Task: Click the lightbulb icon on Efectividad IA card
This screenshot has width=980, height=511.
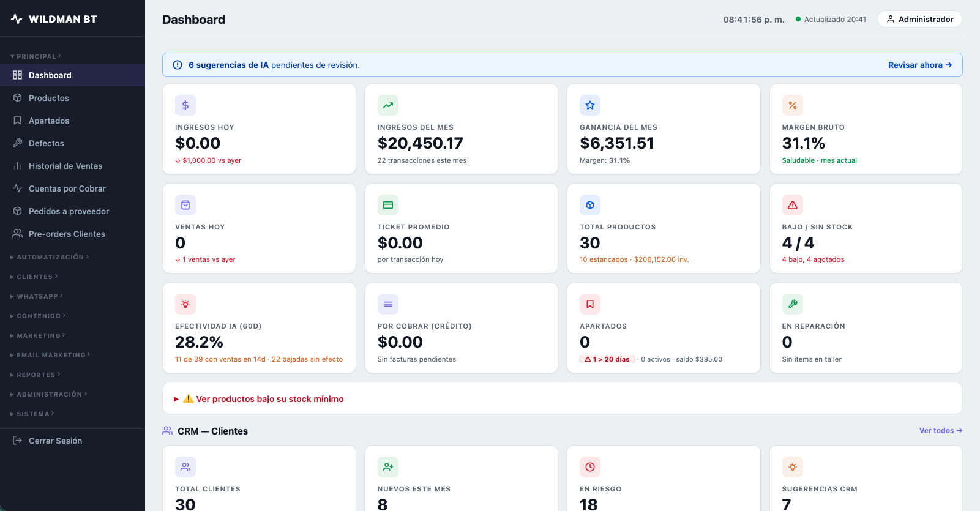Action: click(x=185, y=304)
